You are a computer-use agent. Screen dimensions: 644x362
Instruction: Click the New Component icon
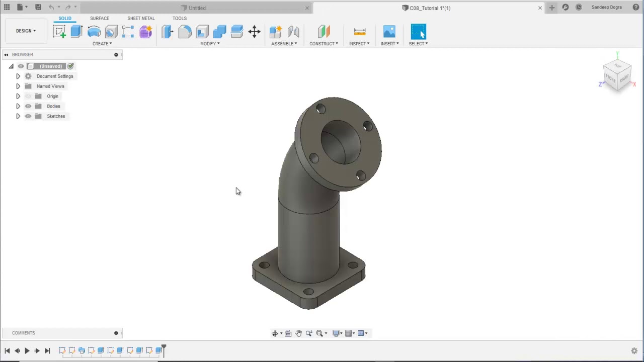276,32
